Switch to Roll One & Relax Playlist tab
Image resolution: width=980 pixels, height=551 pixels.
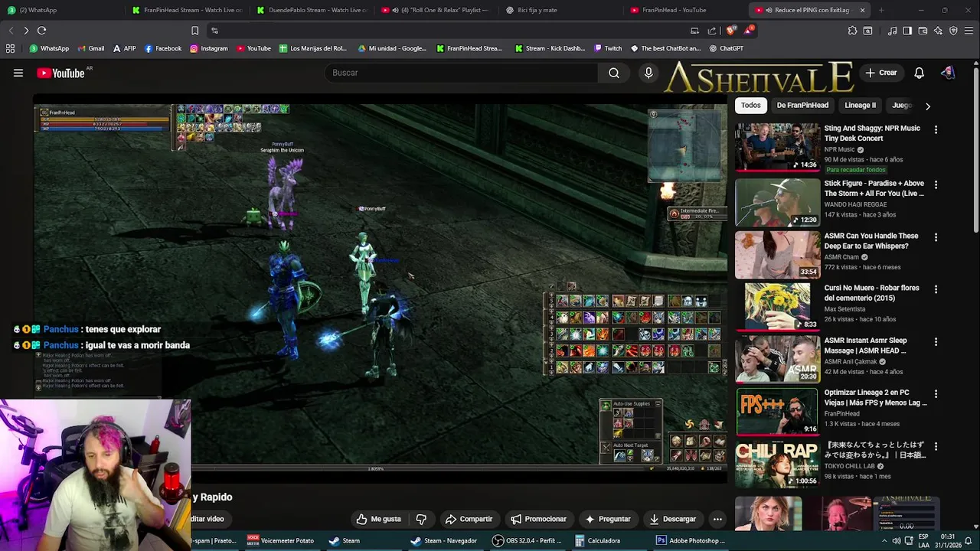click(x=436, y=10)
